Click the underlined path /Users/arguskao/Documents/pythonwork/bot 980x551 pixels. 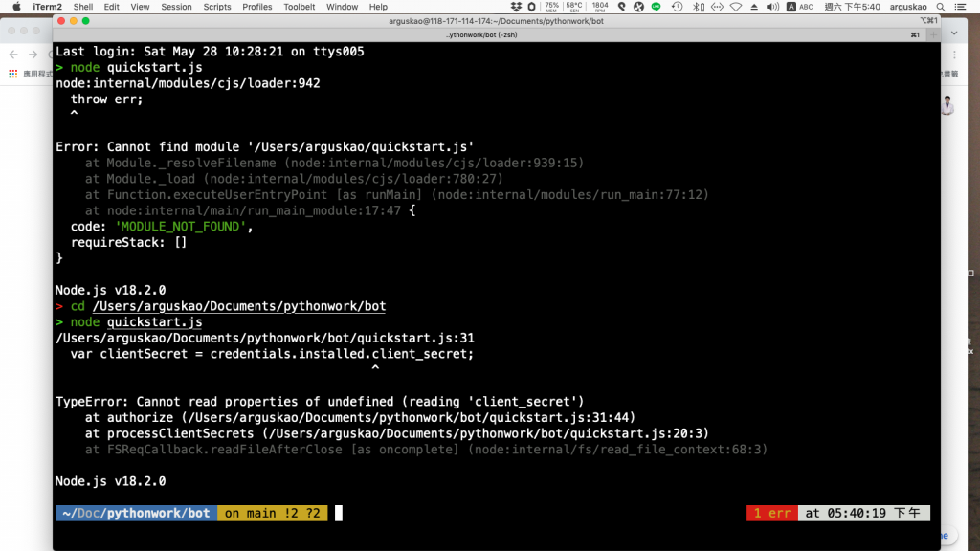pos(238,306)
